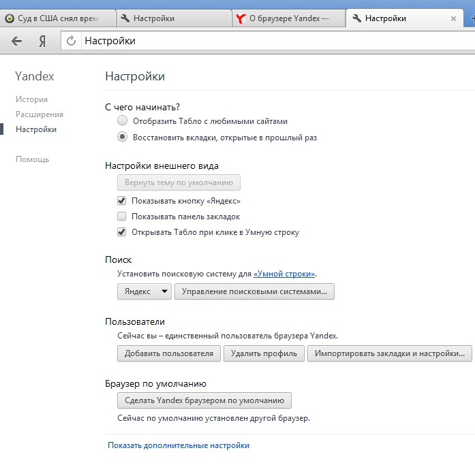
Task: Toggle Открывать Табло при клике checkbox
Action: (x=122, y=232)
